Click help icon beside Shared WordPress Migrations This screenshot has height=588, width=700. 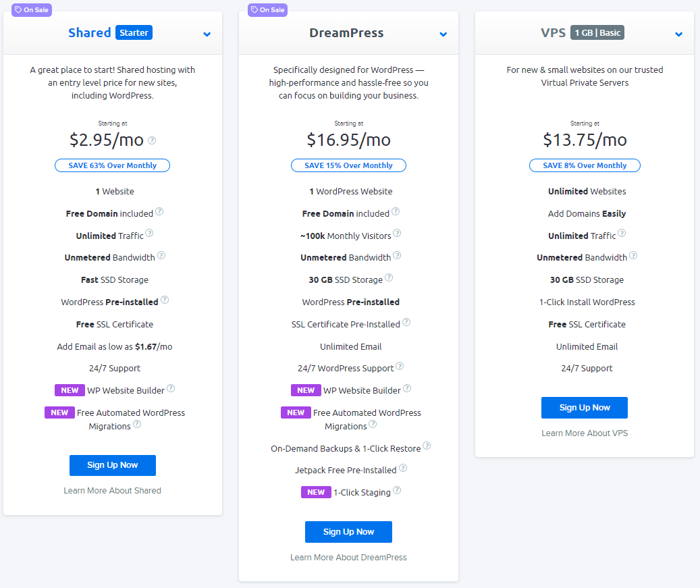137,424
